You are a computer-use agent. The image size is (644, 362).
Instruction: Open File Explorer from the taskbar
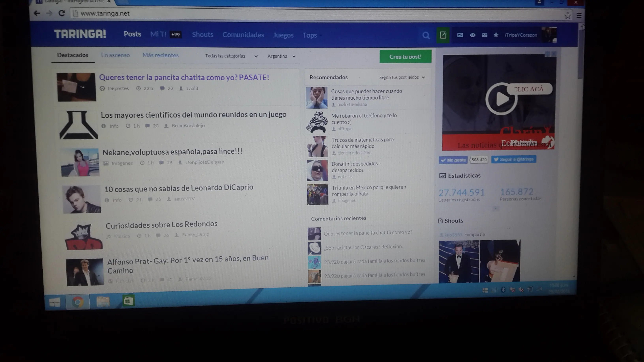coord(103,301)
